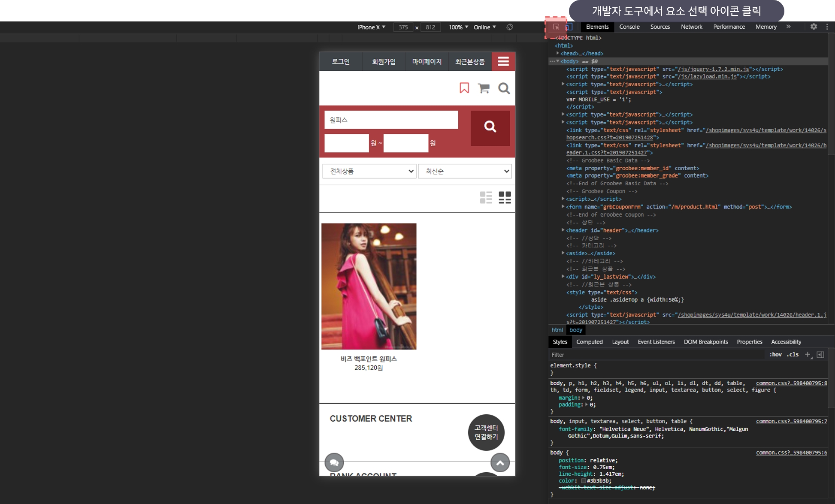The width and height of the screenshot is (835, 504).
Task: Click the 원피스 search input field
Action: [x=391, y=120]
